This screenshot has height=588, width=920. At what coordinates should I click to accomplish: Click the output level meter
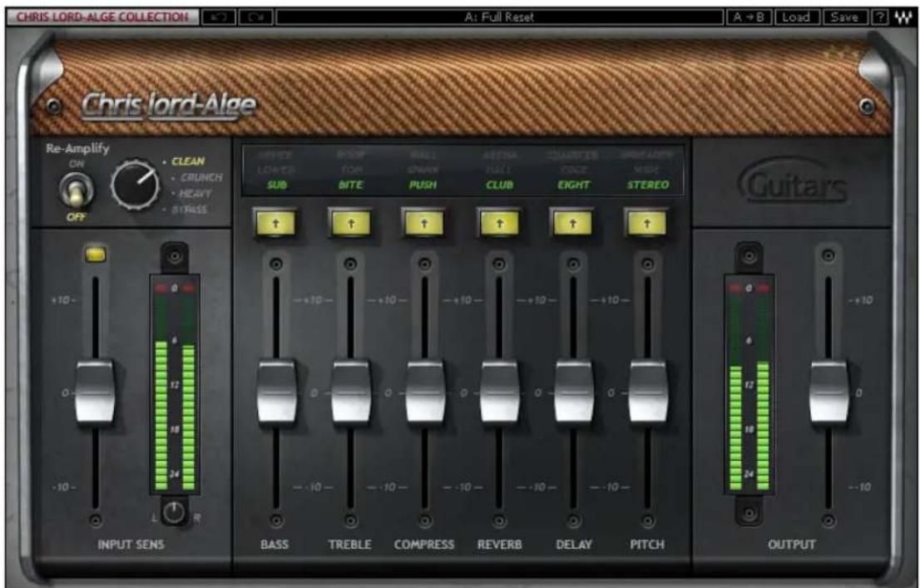point(749,384)
